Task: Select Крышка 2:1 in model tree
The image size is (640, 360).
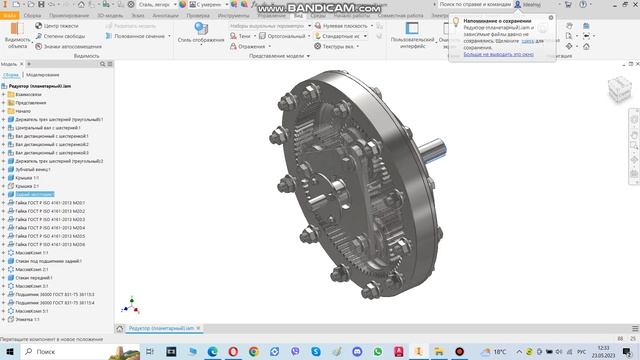Action: (x=27, y=186)
